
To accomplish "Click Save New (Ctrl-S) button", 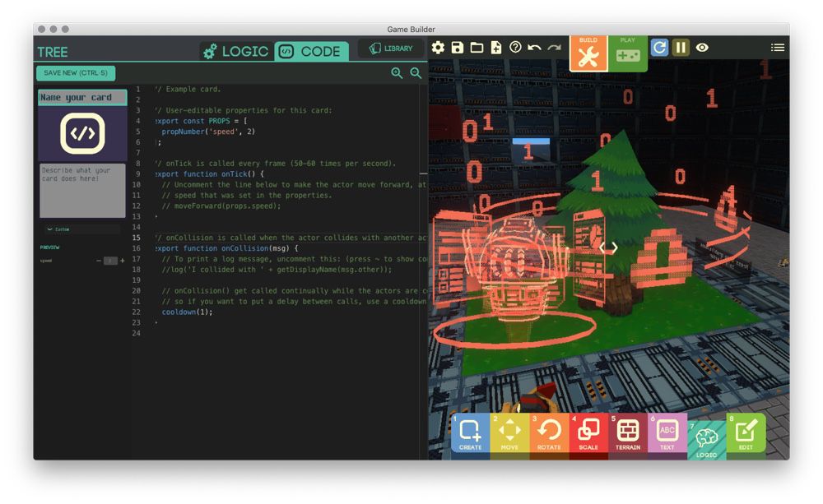I will coord(76,73).
